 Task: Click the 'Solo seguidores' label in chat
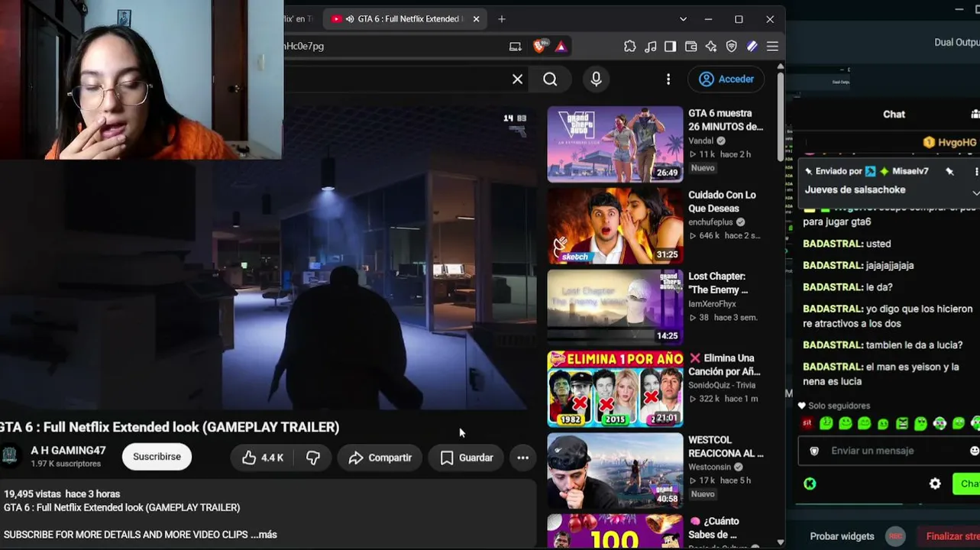point(839,406)
